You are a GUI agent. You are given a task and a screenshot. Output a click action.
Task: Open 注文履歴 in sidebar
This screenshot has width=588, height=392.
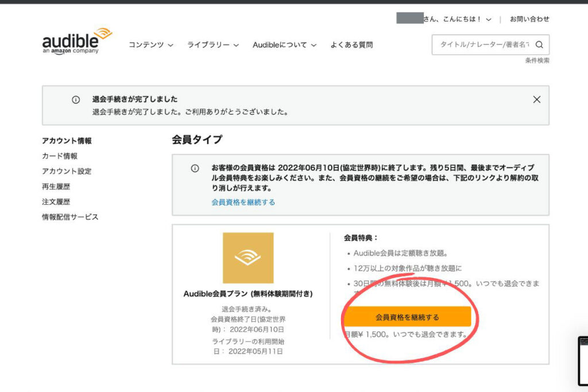point(56,201)
